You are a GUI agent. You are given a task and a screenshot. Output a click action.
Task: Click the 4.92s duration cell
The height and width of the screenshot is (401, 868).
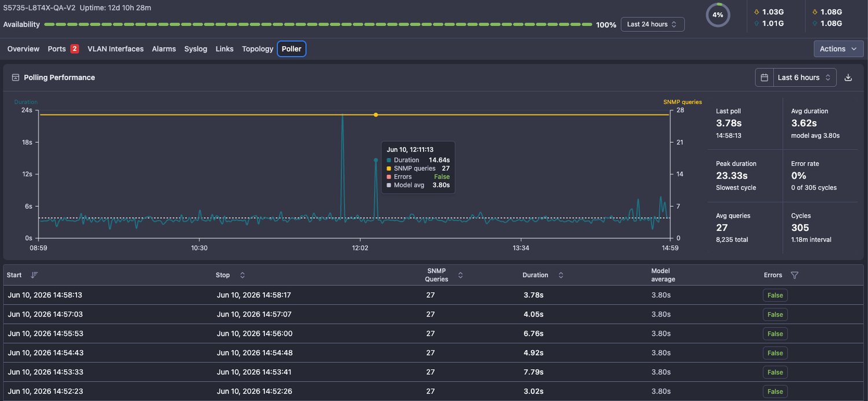click(x=534, y=352)
